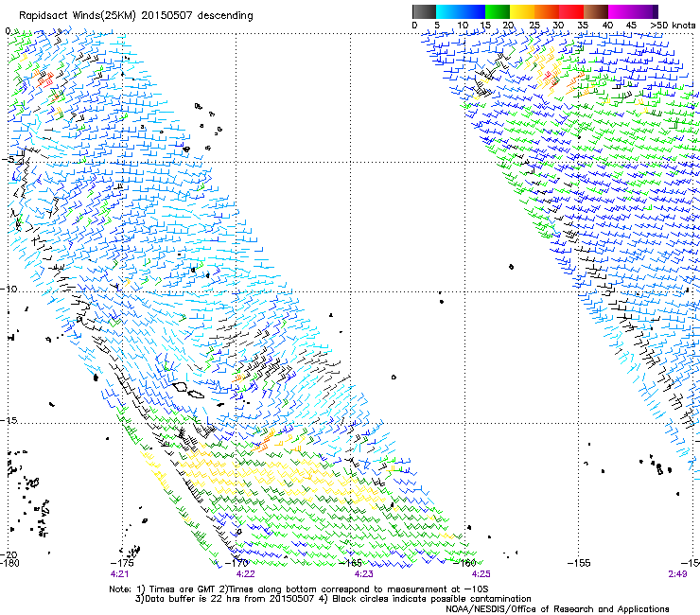Select the purple '4:23' pass time
The image size is (700, 615).
(363, 574)
